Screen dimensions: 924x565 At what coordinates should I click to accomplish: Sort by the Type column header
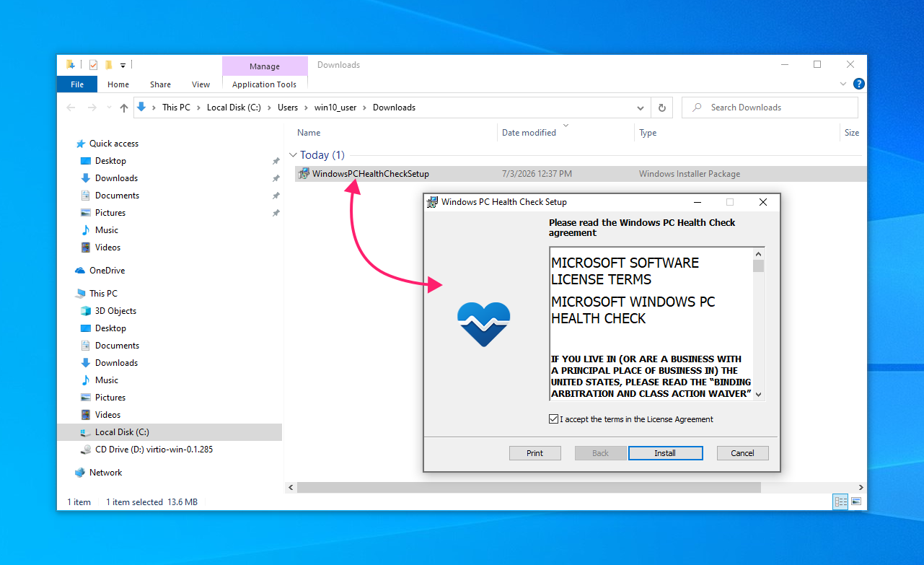[x=648, y=133]
